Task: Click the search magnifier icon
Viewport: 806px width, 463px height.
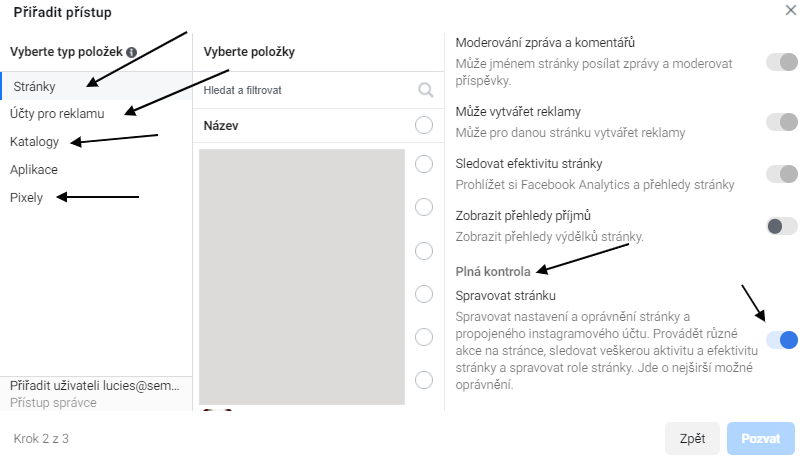Action: point(425,90)
